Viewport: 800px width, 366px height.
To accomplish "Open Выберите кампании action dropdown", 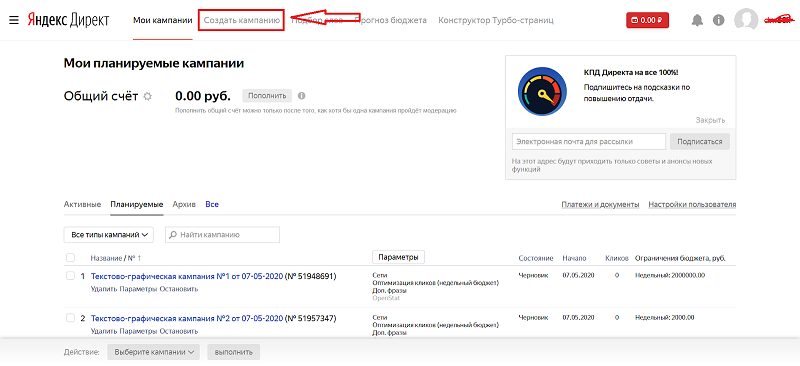I will [155, 352].
